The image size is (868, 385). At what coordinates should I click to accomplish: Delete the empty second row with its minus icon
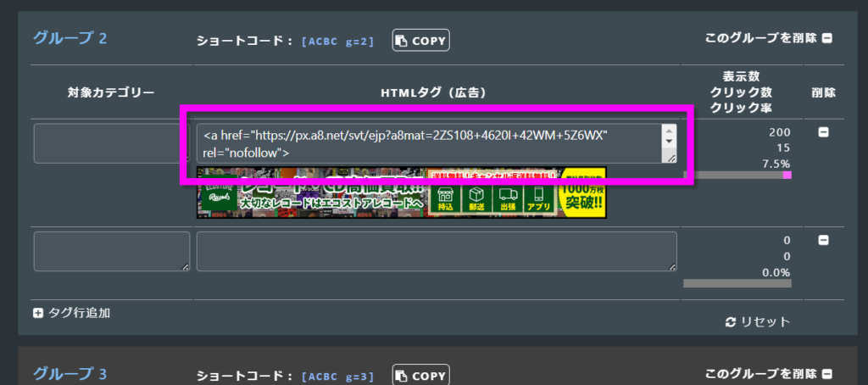(x=822, y=241)
